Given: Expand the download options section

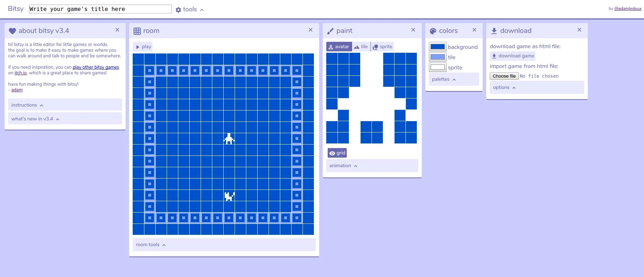Looking at the screenshot, I should pos(537,87).
